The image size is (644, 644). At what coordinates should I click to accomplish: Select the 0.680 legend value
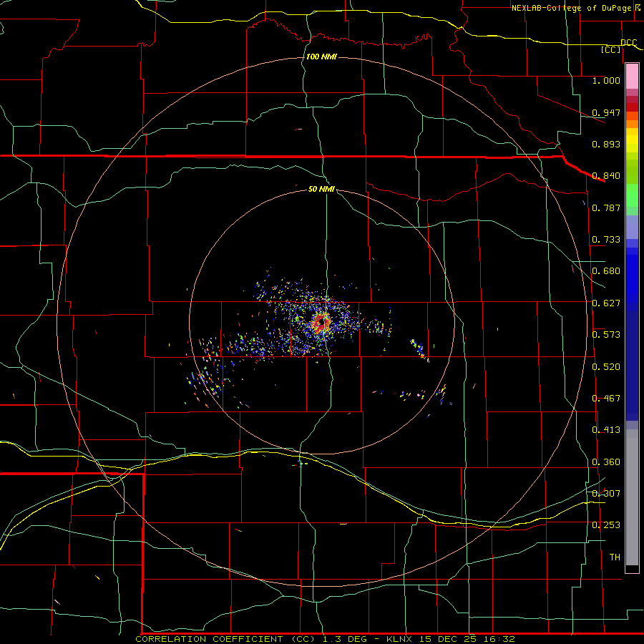(x=606, y=271)
